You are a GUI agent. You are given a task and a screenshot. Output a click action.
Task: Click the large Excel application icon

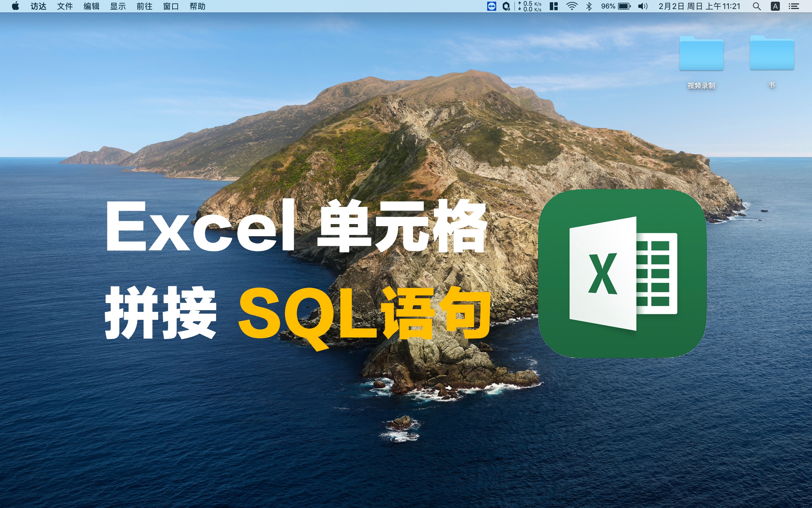[623, 273]
